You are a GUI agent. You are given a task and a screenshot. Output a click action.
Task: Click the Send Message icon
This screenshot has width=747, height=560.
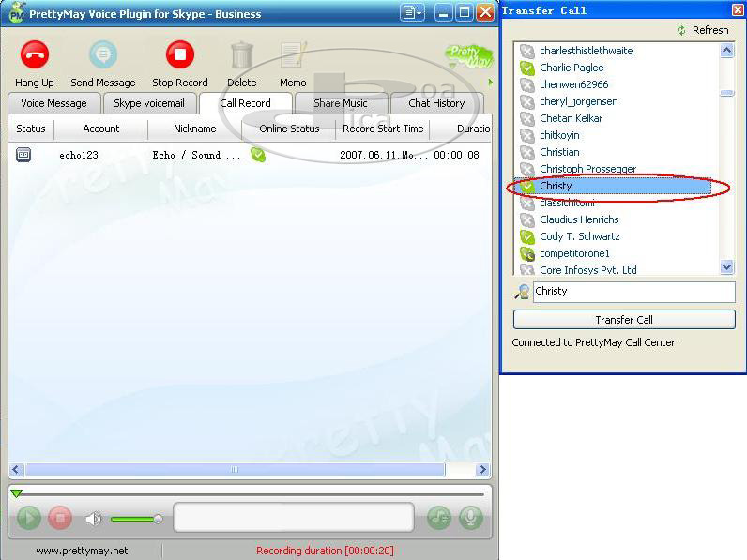coord(102,55)
